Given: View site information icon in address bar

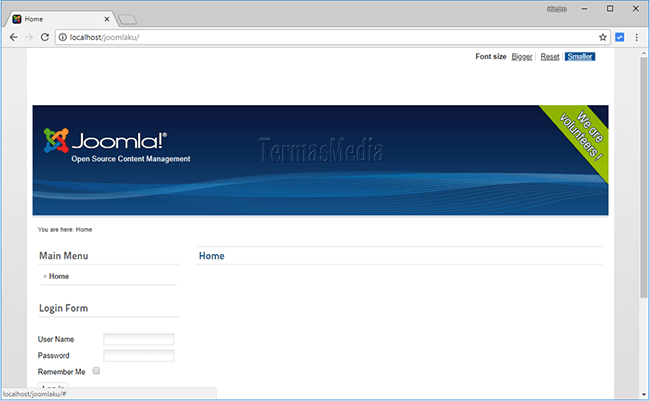Looking at the screenshot, I should 63,37.
